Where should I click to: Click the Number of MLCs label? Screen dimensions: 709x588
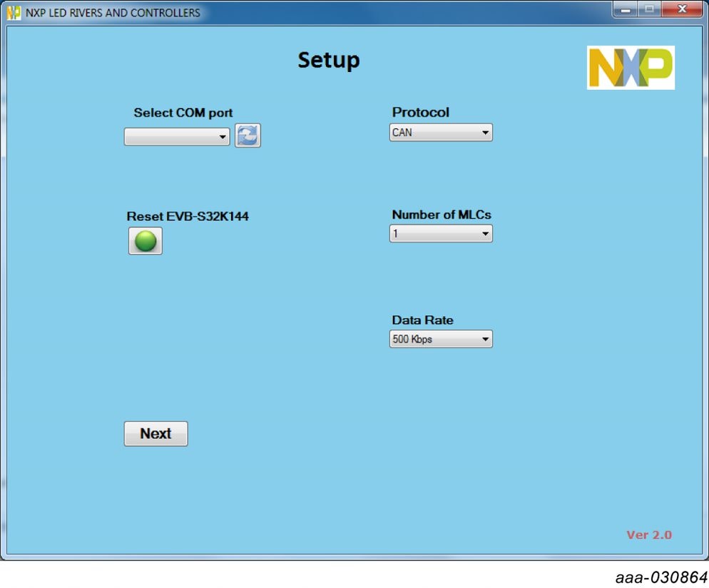coord(441,215)
